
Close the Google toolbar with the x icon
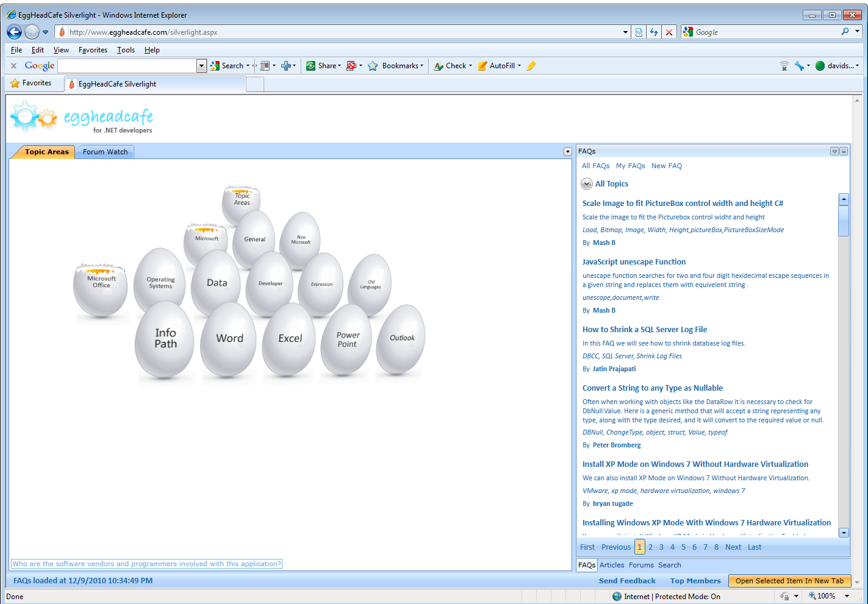click(13, 66)
